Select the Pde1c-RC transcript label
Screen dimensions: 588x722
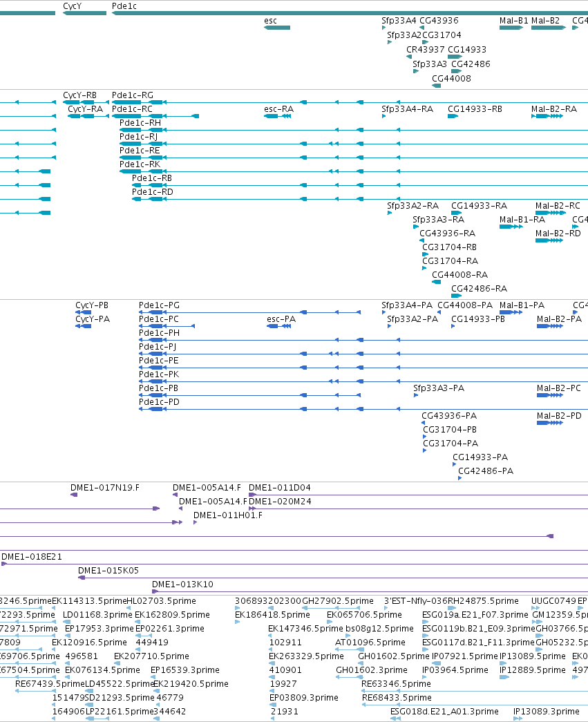pos(132,108)
